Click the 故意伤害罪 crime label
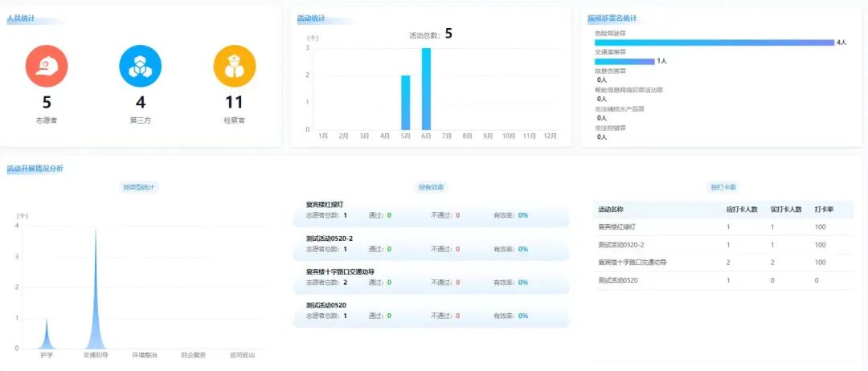 (x=610, y=71)
